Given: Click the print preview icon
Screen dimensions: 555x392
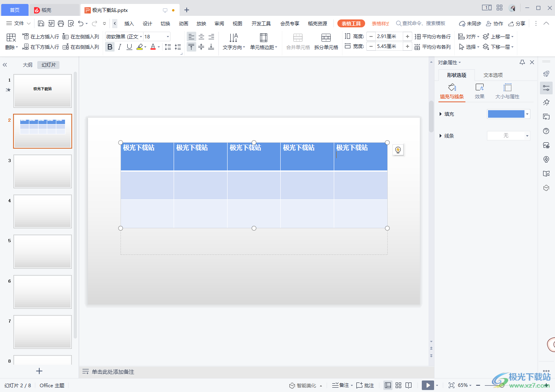Looking at the screenshot, I should click(x=71, y=23).
